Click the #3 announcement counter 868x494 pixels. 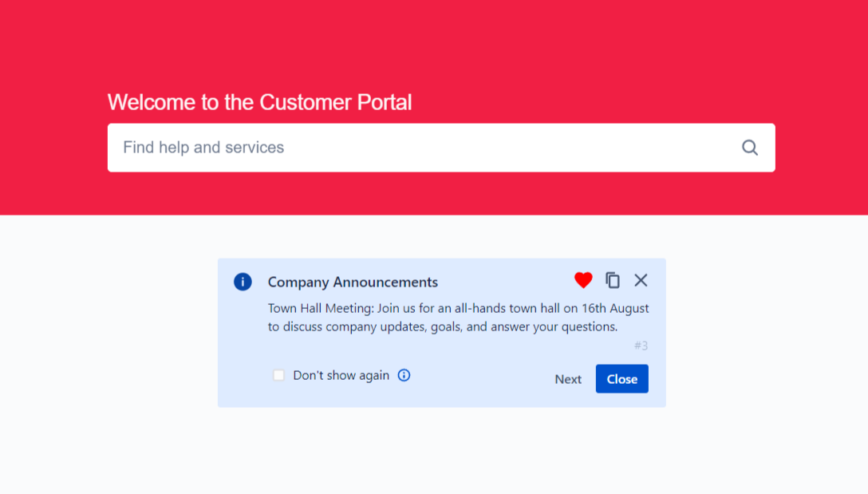641,346
